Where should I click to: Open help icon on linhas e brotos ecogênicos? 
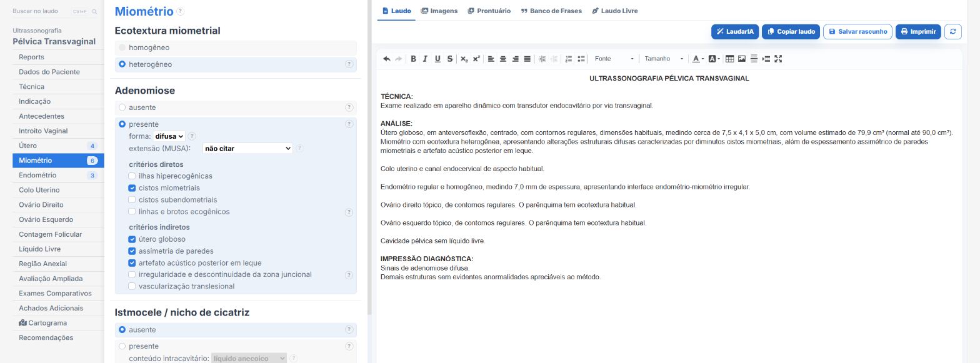pos(349,212)
